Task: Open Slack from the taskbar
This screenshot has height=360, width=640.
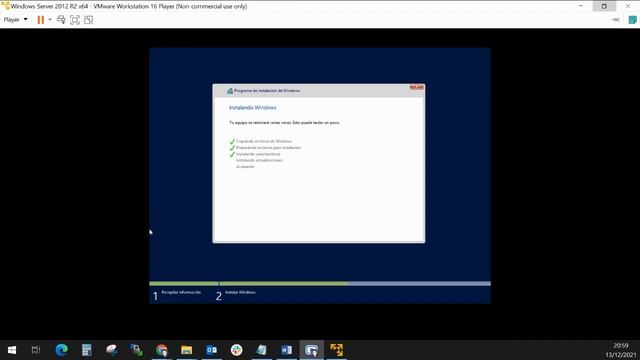Action: click(x=236, y=350)
